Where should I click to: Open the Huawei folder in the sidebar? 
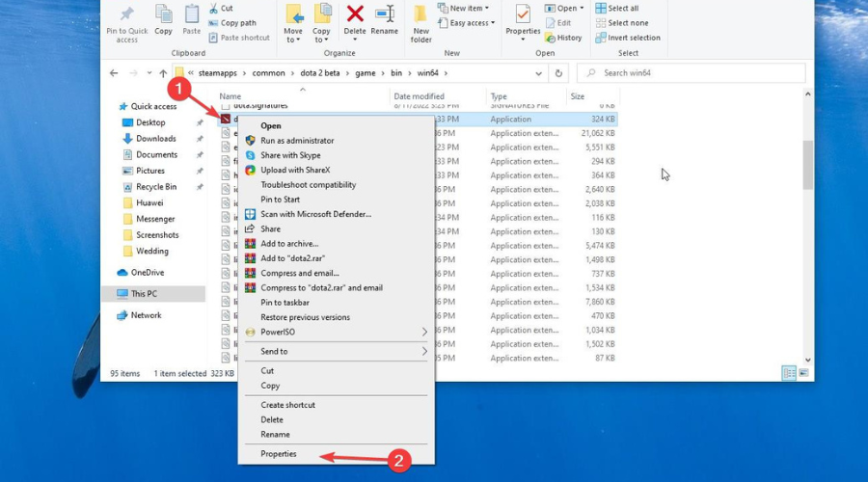tap(149, 202)
